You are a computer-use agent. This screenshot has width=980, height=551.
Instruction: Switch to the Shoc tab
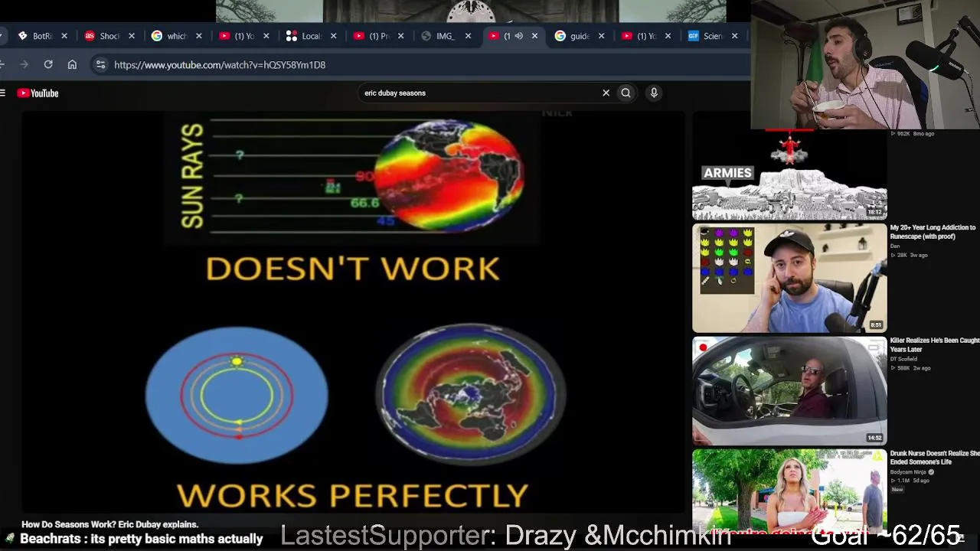pos(109,36)
